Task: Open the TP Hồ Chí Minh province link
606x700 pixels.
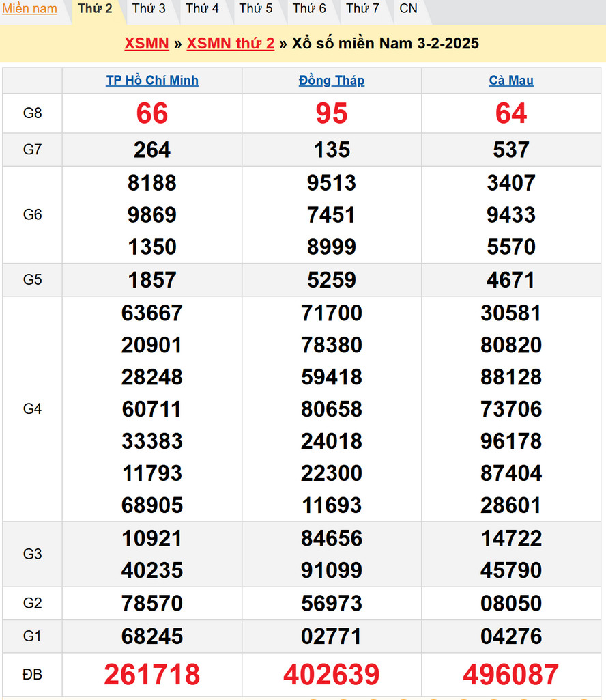Action: click(x=152, y=81)
